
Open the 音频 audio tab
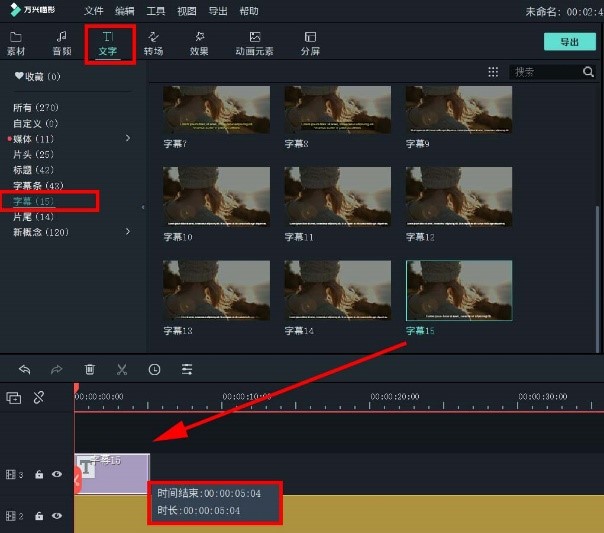[62, 44]
